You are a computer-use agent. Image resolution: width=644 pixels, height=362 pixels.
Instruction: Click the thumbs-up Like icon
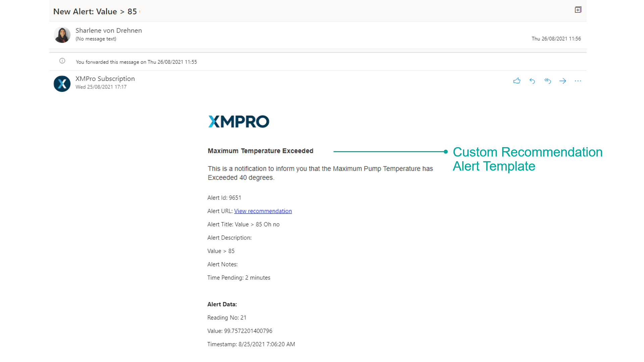point(517,81)
